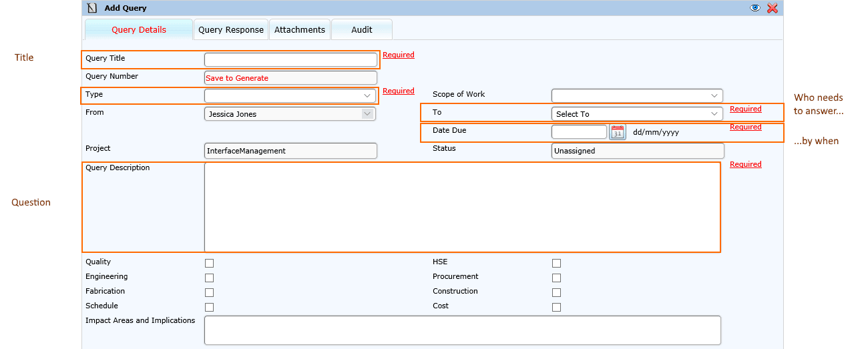This screenshot has height=349, width=868.
Task: Click the Add Query notepad icon
Action: pos(92,8)
